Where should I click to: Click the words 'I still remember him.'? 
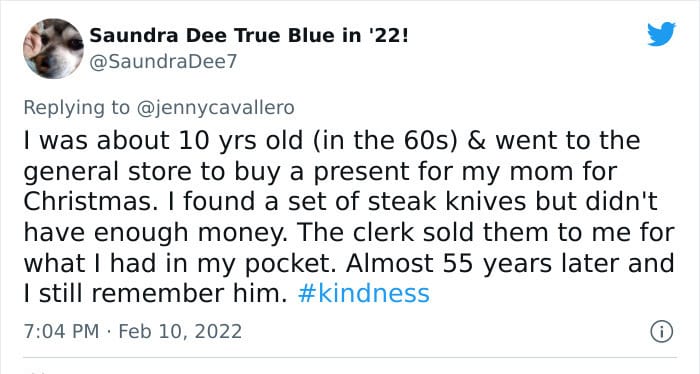pyautogui.click(x=155, y=294)
